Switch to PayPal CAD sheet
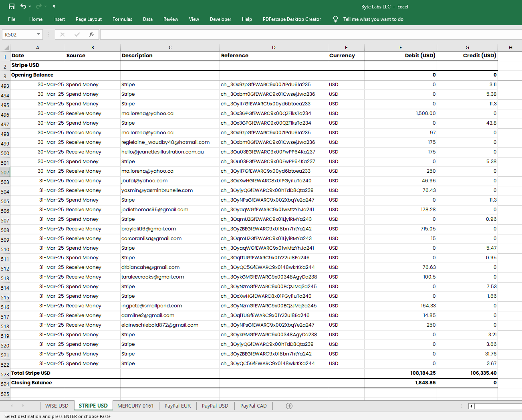The image size is (522, 420). pos(254,406)
